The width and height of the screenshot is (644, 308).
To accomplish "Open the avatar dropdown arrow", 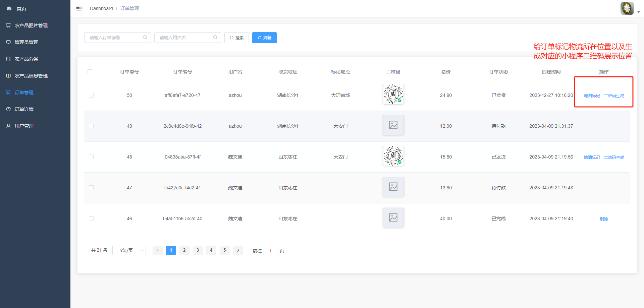I will (x=638, y=12).
